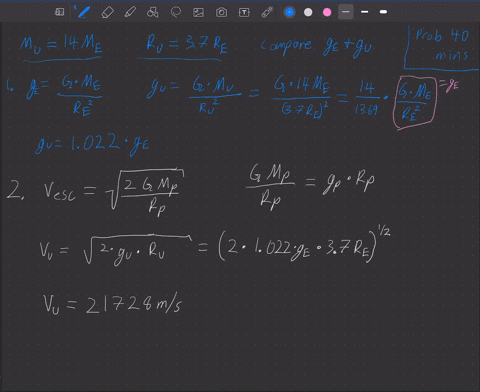Choose the white pen color

(308, 12)
